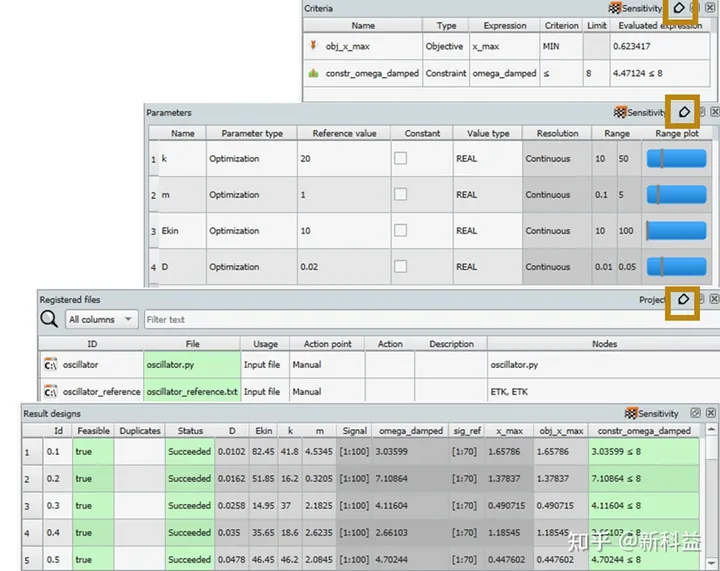Image resolution: width=720 pixels, height=571 pixels.
Task: Click the Action point column header
Action: (327, 344)
